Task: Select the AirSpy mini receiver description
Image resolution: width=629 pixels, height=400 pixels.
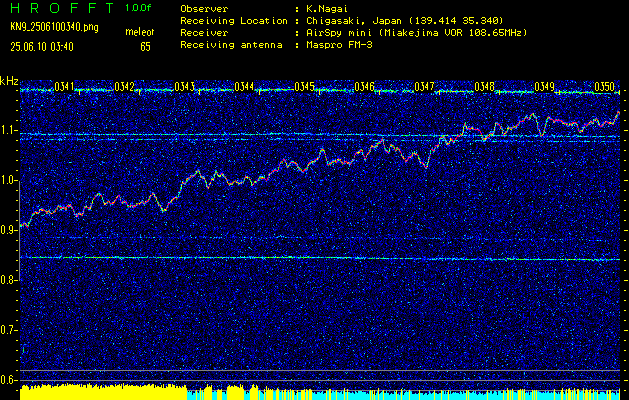Action: [416, 33]
